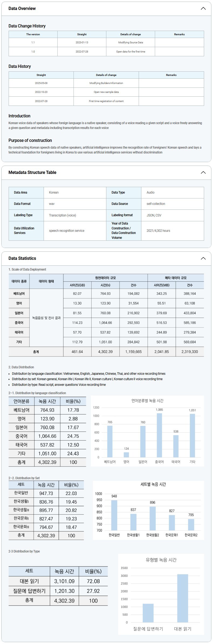Click the 795 bar for 한국문화2
This screenshot has height=644, width=213.
pos(191,524)
